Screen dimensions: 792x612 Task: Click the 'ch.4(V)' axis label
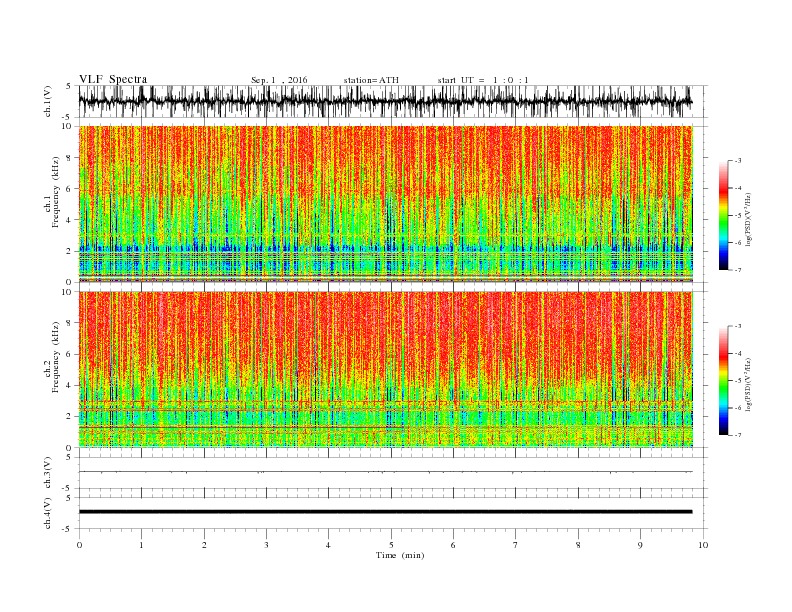tap(48, 513)
